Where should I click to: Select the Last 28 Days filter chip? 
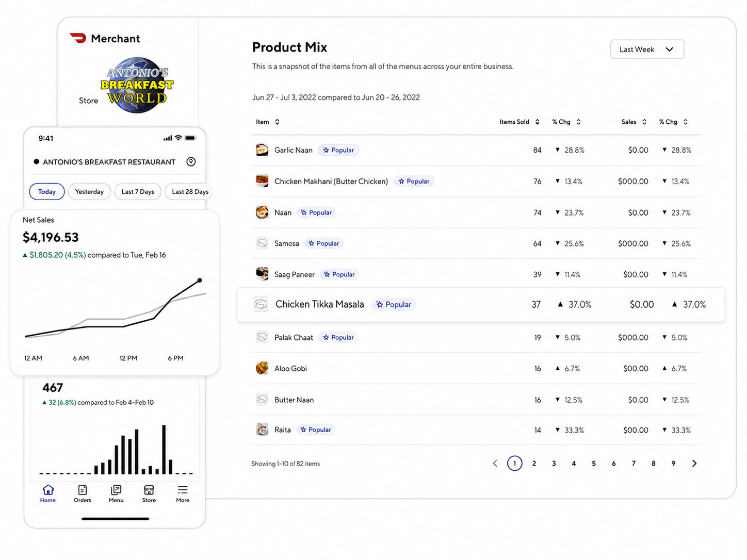189,192
